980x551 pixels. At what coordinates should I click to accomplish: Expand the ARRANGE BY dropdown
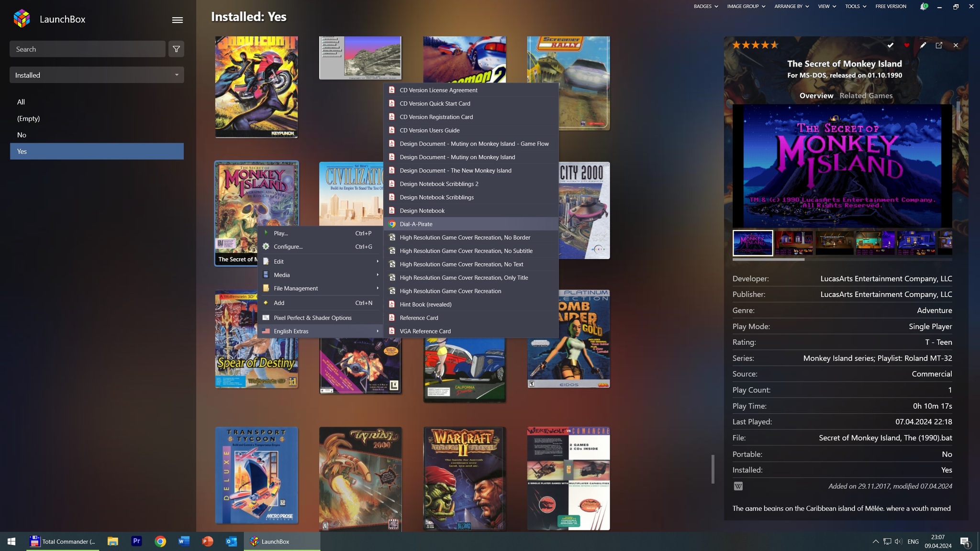click(x=791, y=7)
